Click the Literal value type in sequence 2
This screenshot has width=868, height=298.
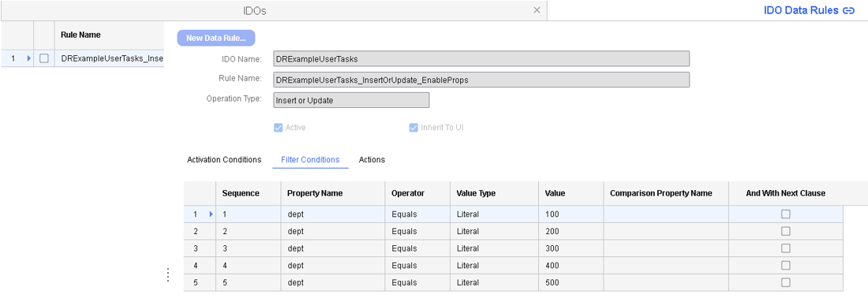pos(494,231)
